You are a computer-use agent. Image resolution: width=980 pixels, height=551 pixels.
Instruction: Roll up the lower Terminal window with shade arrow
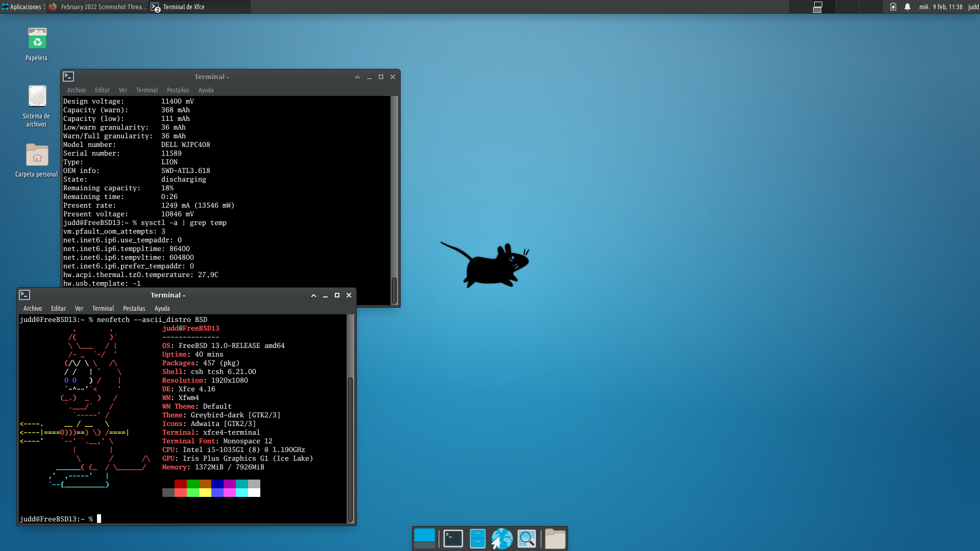coord(313,295)
